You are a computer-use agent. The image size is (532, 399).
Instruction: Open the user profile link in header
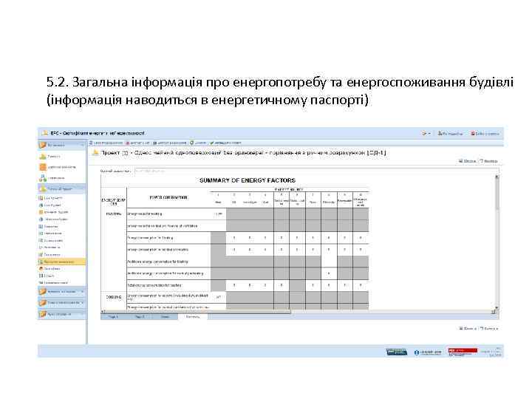[450, 133]
